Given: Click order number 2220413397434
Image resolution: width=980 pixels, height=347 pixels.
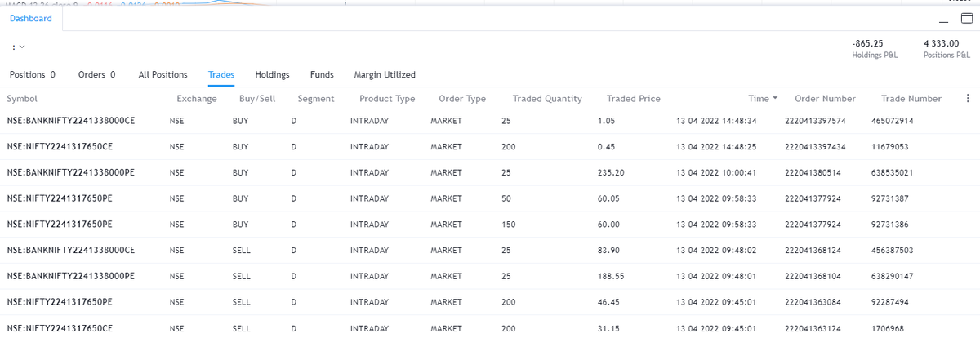Looking at the screenshot, I should (x=815, y=147).
